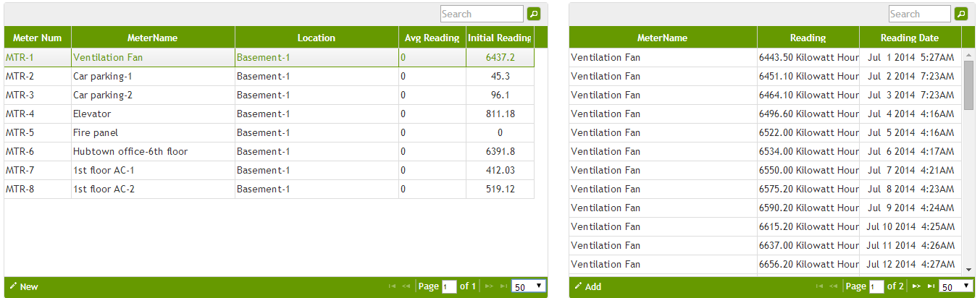Click the readings page number input box
This screenshot has width=980, height=298.
point(876,286)
